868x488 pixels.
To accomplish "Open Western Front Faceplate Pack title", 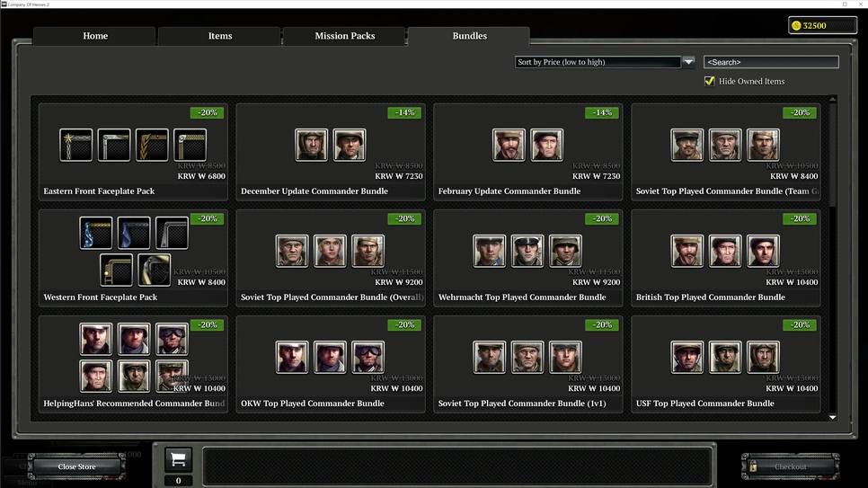I will coord(101,297).
